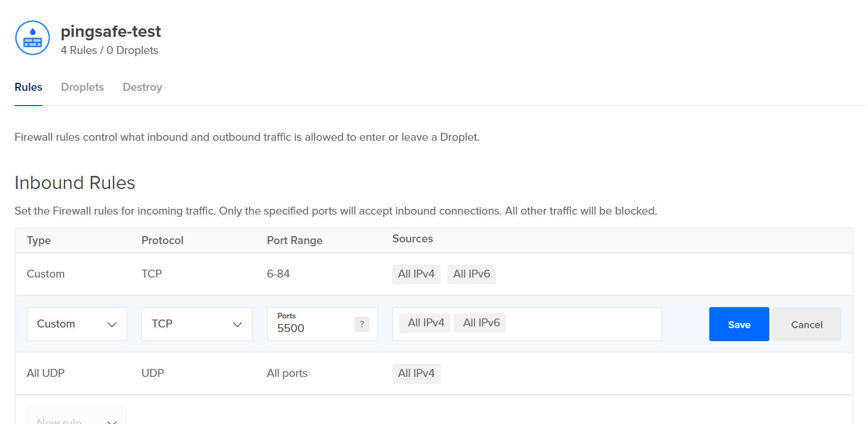Open the Destroy tab

142,87
